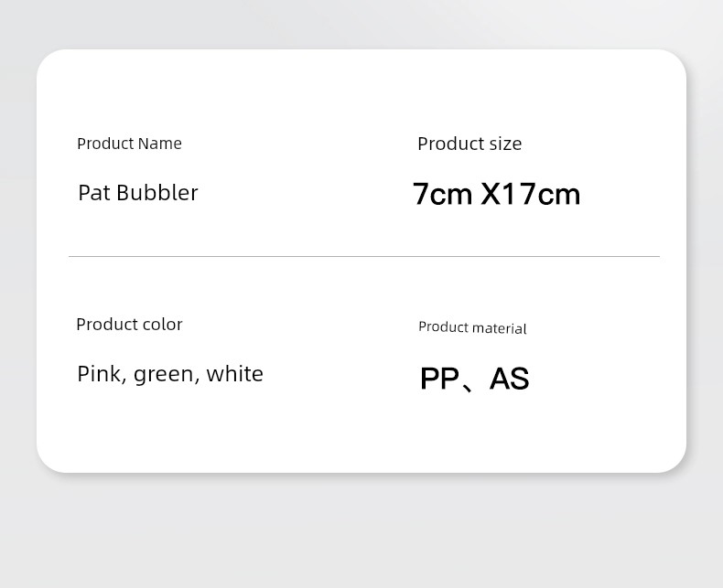Click the Product color label
723x588 pixels.
(129, 325)
